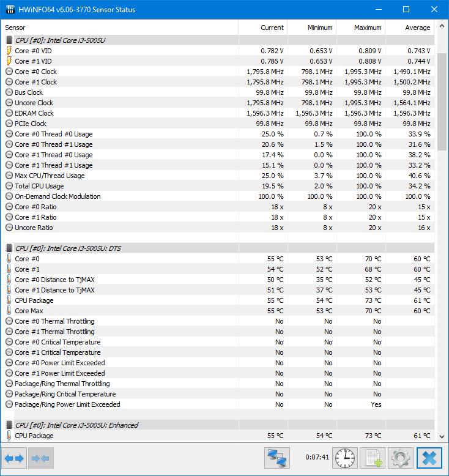Click the Total CPU Usage gauge icon
Image resolution: width=449 pixels, height=476 pixels.
[x=9, y=186]
